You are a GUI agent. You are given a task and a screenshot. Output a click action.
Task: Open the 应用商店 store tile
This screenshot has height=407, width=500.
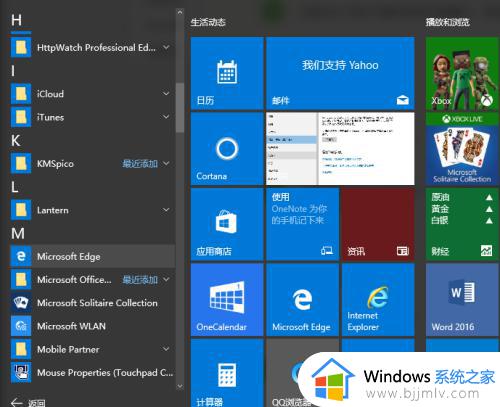227,224
